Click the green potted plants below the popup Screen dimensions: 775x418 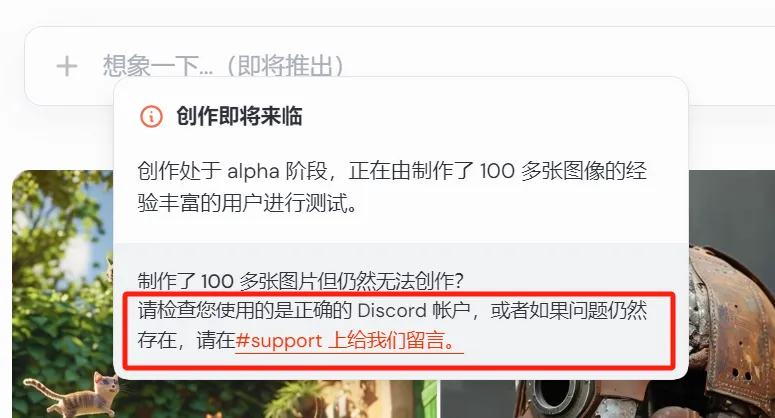pos(297,398)
